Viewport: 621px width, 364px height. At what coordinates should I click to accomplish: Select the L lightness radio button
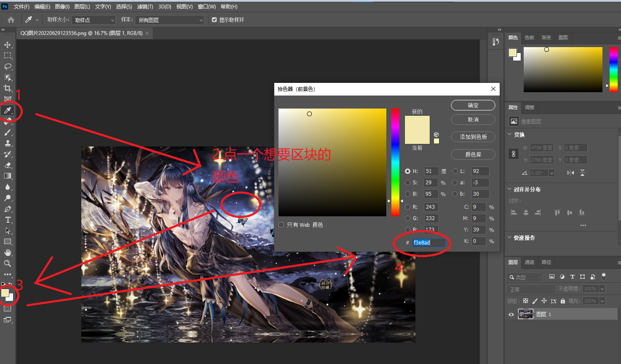(455, 171)
